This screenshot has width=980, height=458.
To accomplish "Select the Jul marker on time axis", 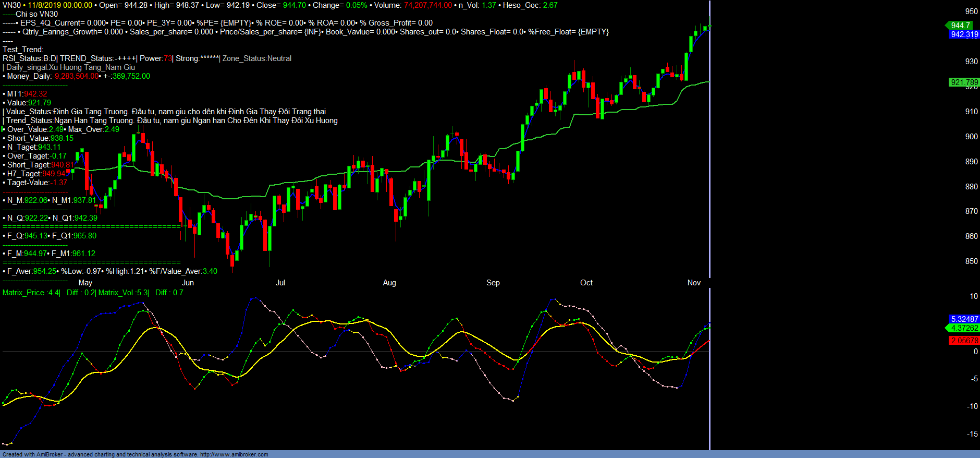I will [280, 283].
